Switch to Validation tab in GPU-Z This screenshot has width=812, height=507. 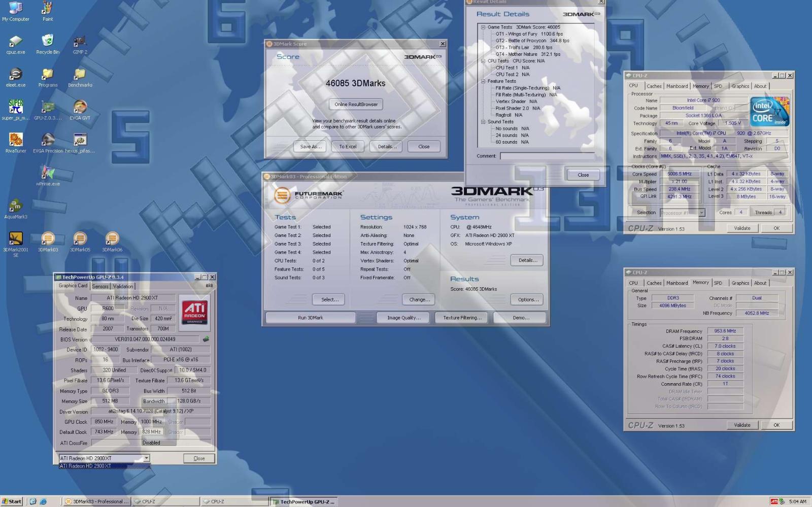tap(123, 286)
